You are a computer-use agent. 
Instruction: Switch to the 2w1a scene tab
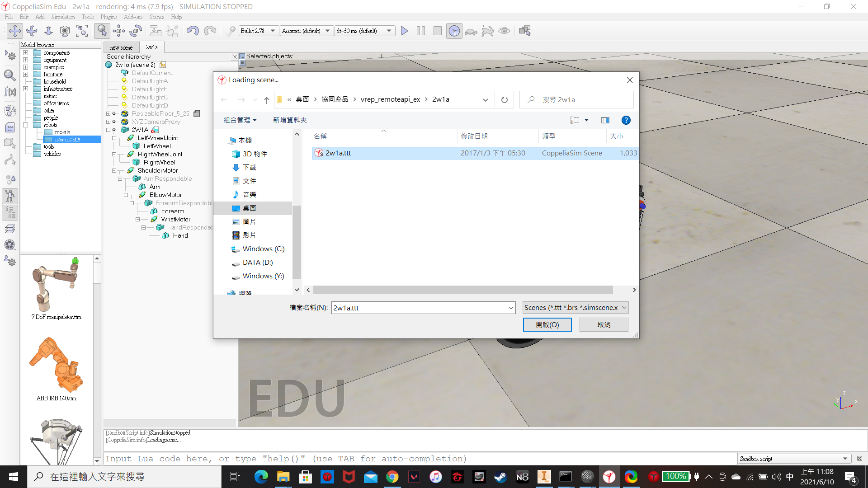152,47
